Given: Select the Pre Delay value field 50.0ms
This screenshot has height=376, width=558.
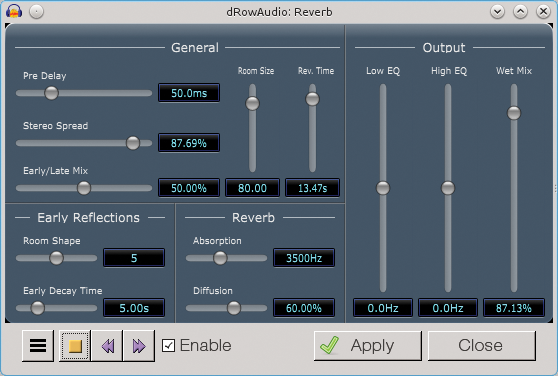Looking at the screenshot, I should tap(189, 93).
